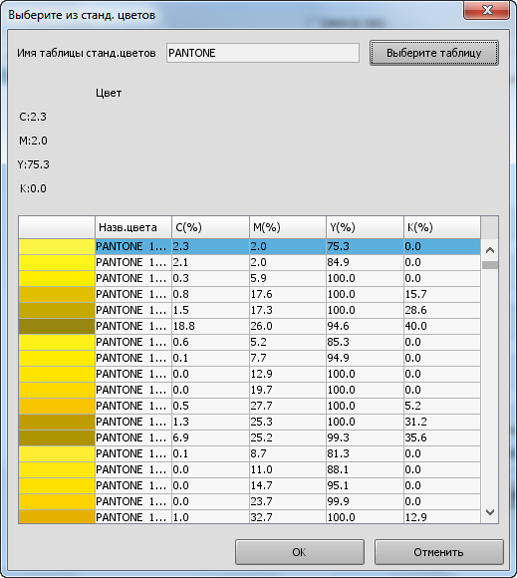The height and width of the screenshot is (578, 517).
Task: Click the M value 25.3 cell
Action: [288, 422]
